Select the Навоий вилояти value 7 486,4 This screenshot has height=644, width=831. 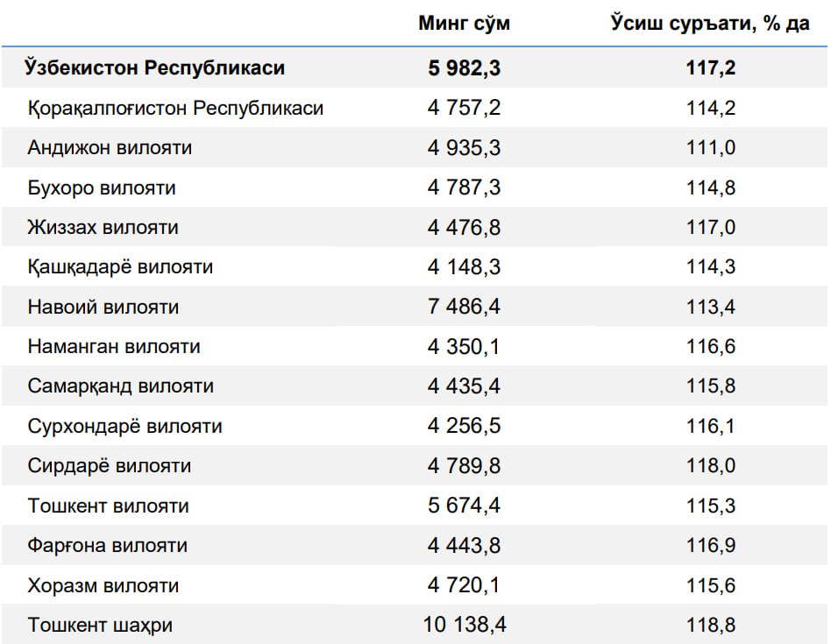pos(465,307)
